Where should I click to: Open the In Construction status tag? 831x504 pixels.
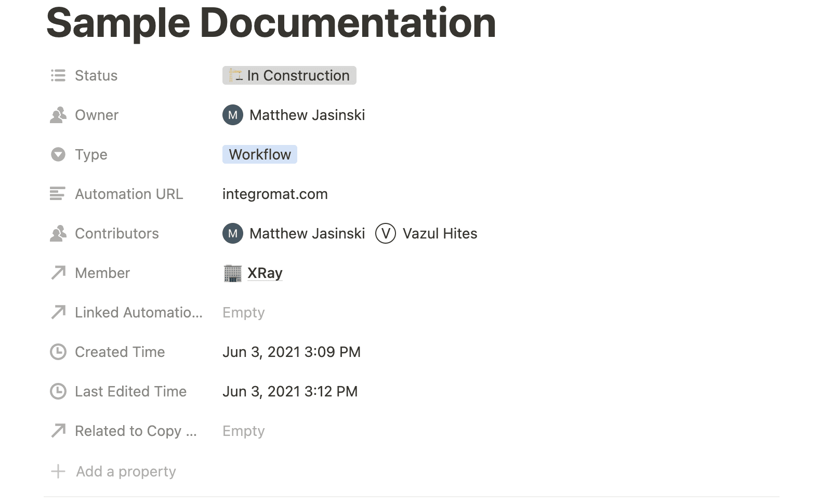(289, 76)
